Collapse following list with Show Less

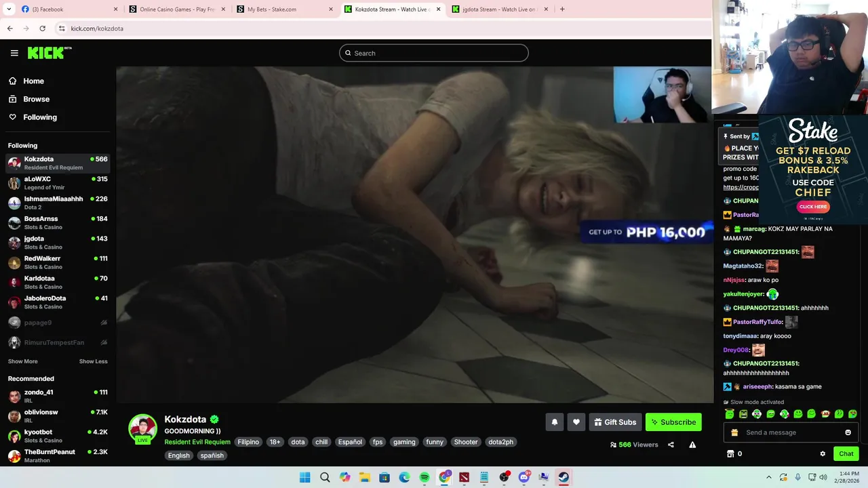tap(94, 361)
